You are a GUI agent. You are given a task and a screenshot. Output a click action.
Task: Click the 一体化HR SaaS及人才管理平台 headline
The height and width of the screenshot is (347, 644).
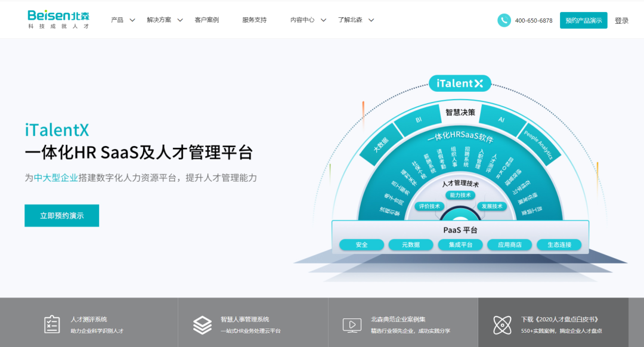pos(138,153)
